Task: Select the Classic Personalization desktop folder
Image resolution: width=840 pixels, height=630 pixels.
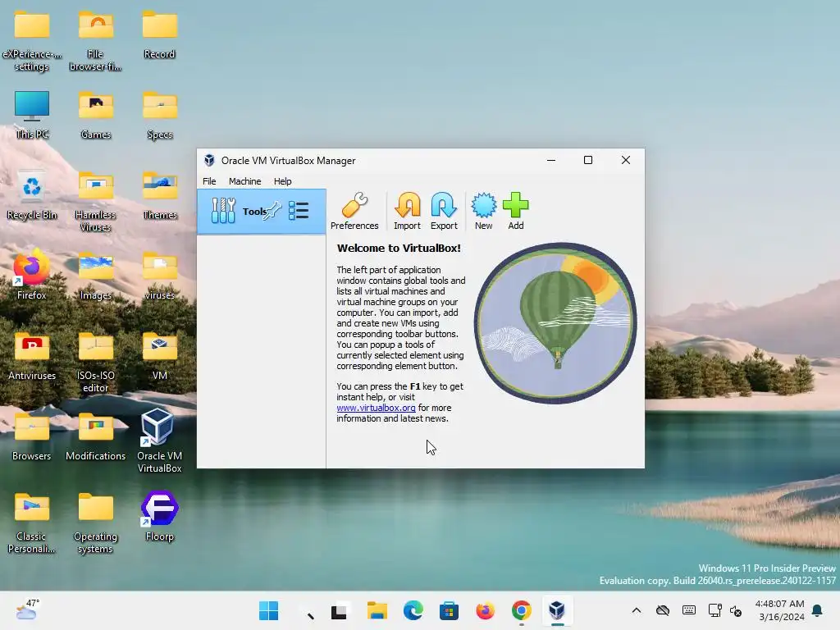Action: (31, 524)
